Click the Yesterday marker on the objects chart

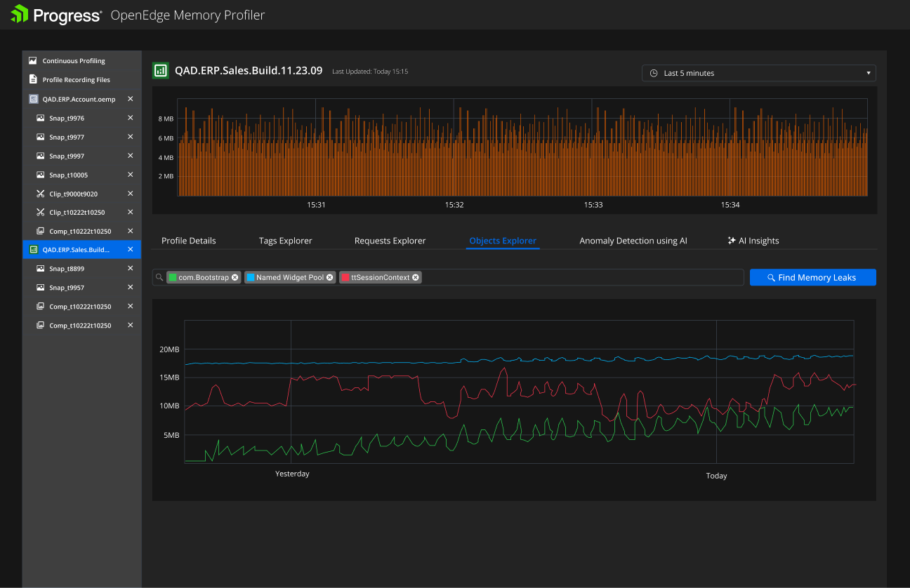coord(292,474)
